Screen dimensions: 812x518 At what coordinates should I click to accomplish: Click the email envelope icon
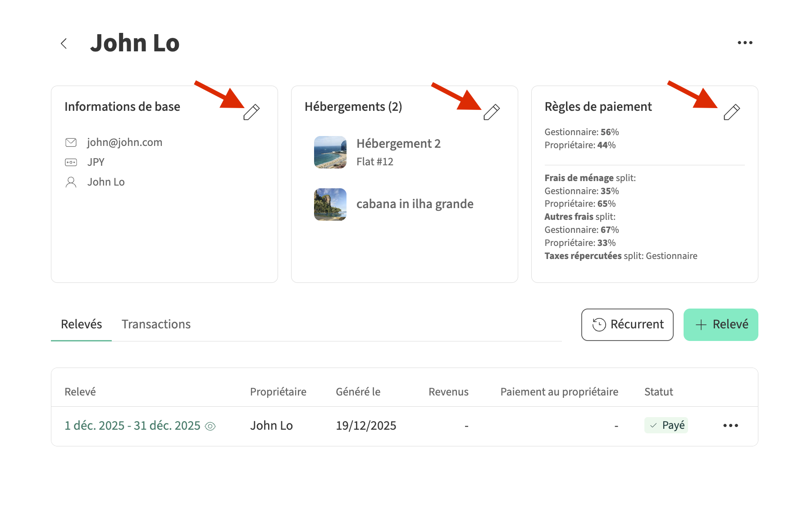(x=71, y=143)
